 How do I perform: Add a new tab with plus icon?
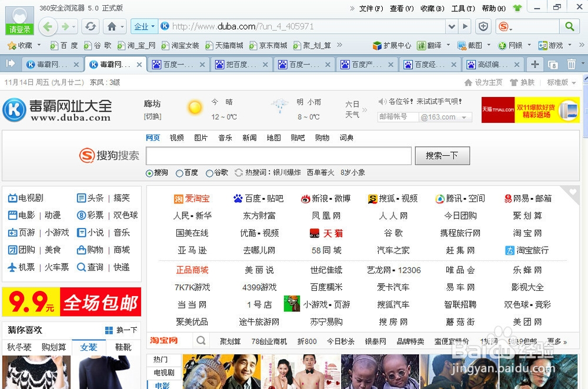[534, 65]
